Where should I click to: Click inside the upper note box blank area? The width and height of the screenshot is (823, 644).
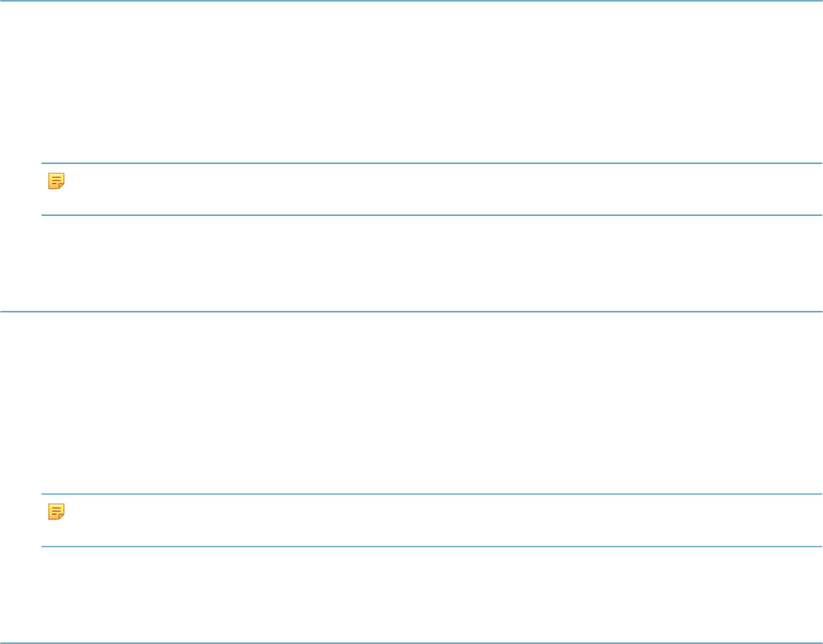pyautogui.click(x=441, y=189)
